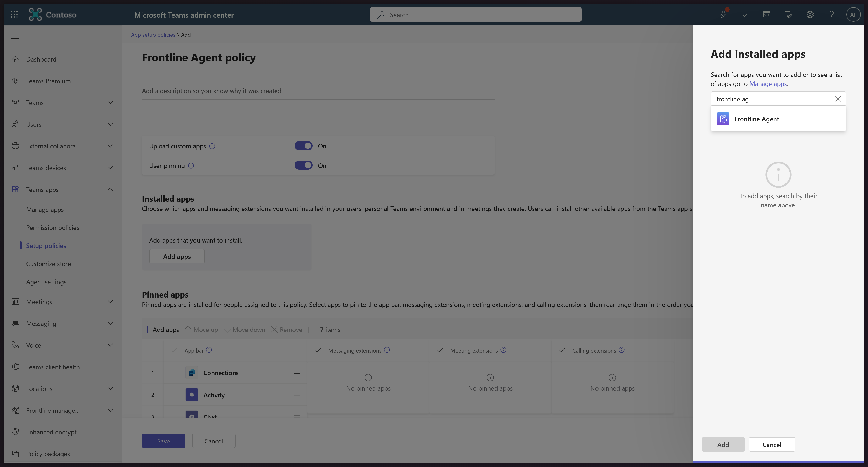Open Permission policies in sidebar
The height and width of the screenshot is (467, 868).
pos(53,228)
